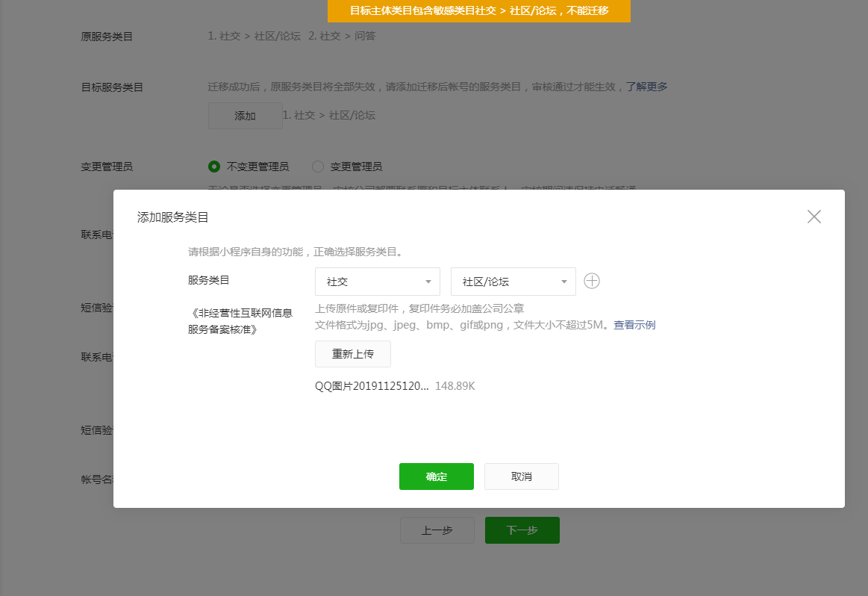Click the 重新上传 re-upload button
Screen dimensions: 868x596
tap(352, 354)
